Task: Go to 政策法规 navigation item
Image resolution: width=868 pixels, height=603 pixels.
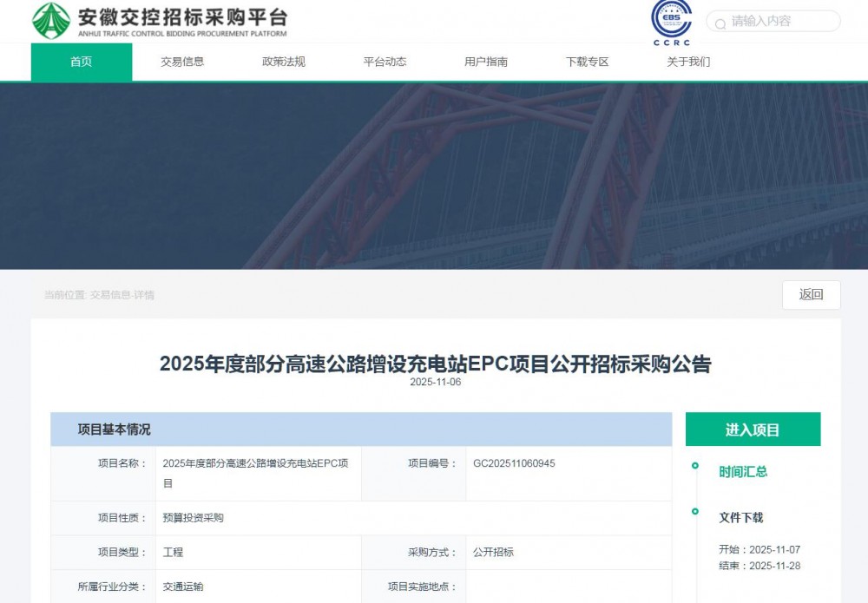Action: [x=284, y=62]
